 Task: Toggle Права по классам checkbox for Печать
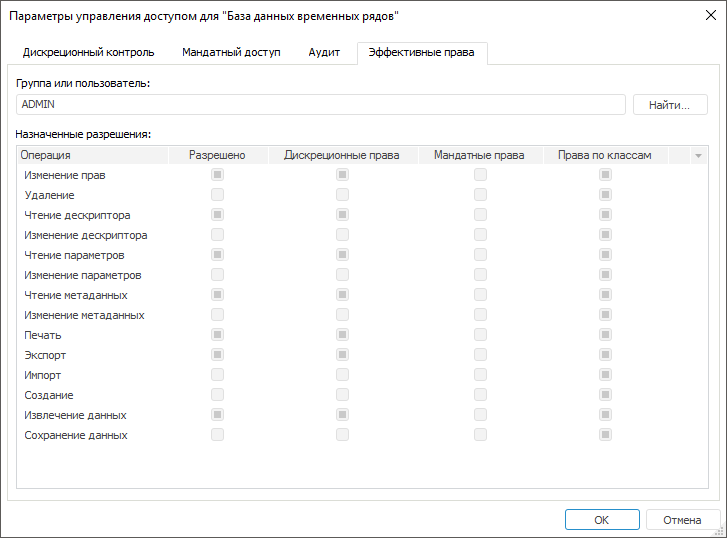tap(605, 335)
